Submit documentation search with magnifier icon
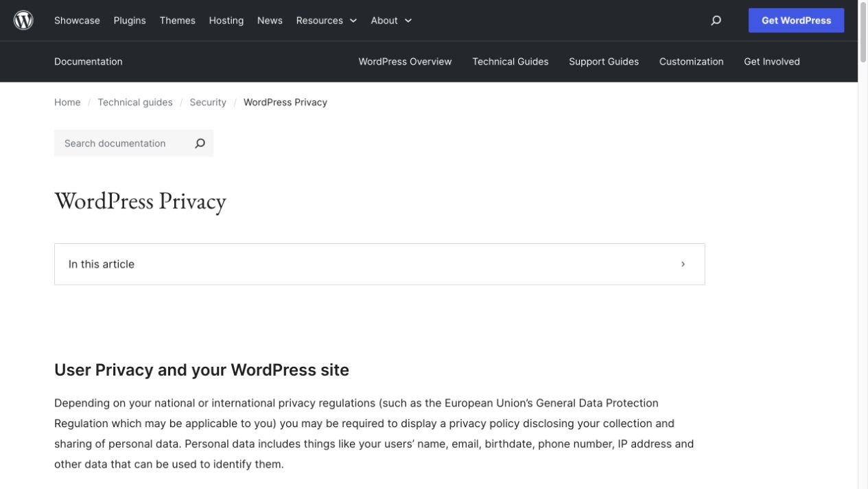This screenshot has width=868, height=489. pos(200,144)
